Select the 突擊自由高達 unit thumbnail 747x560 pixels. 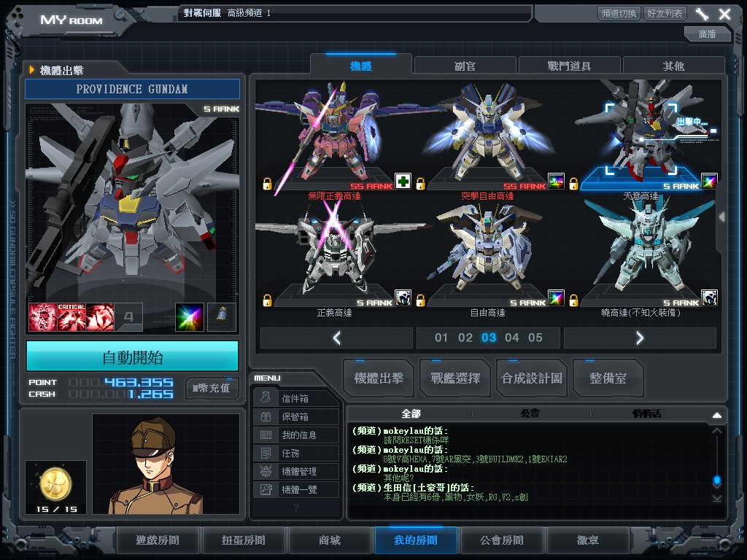coord(487,136)
